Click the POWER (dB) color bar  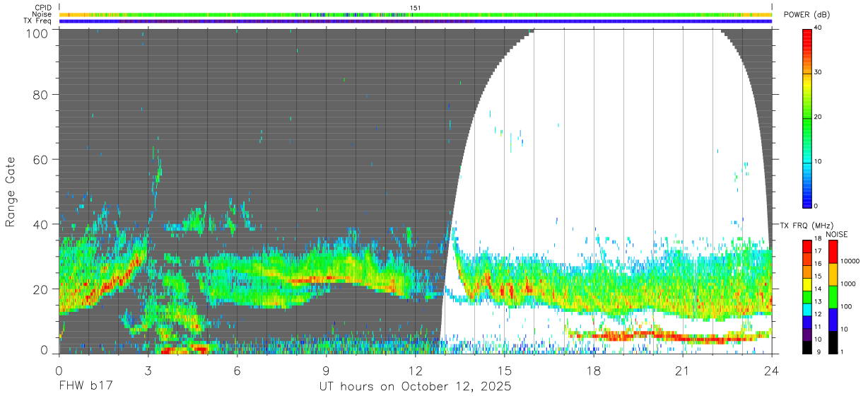coord(808,117)
